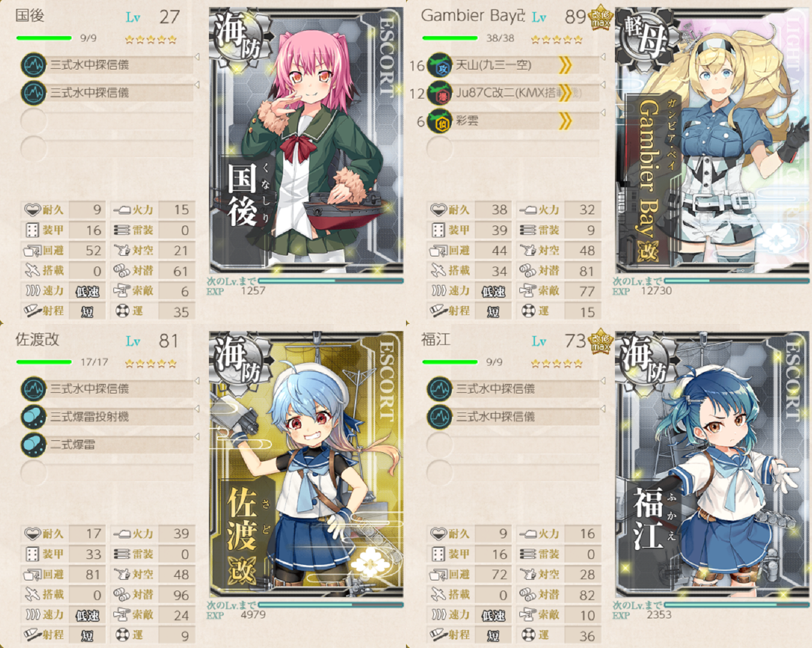Viewport: 812px width, 648px height.
Task: Select 福江's 運 stat row showing 36
Action: (559, 635)
